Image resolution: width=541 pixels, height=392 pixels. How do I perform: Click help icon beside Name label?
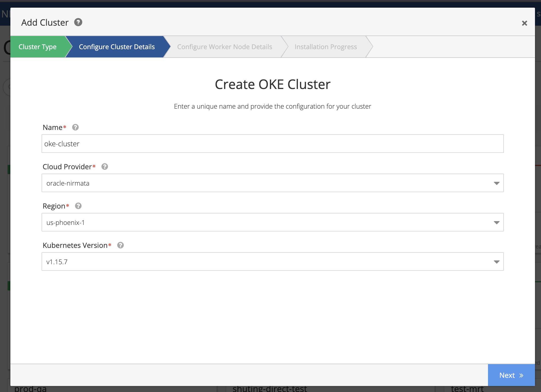(x=75, y=127)
